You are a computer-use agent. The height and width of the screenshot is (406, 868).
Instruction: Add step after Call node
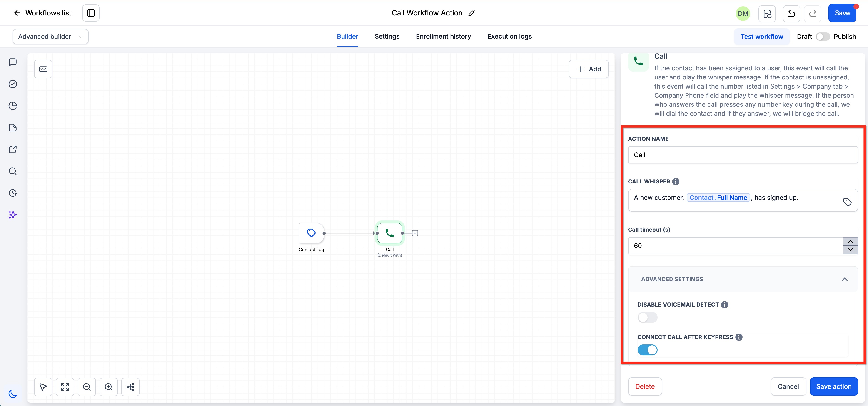click(x=415, y=233)
